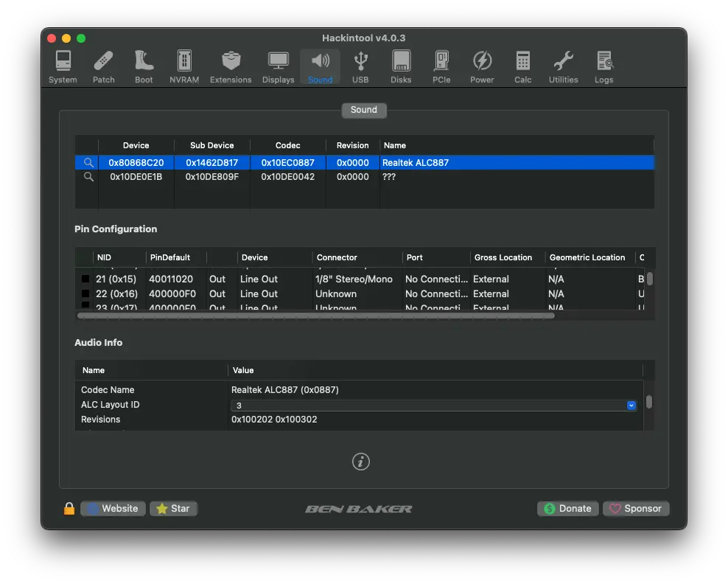
Task: Sort by Revision column header
Action: click(353, 145)
